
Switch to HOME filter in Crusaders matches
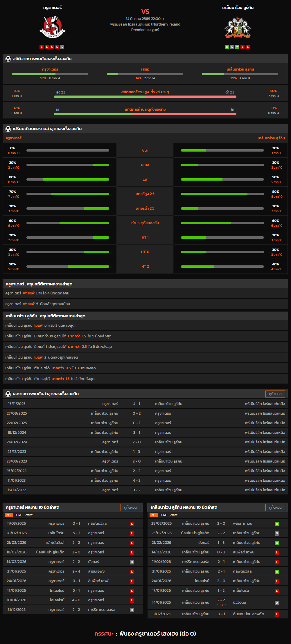(18, 515)
